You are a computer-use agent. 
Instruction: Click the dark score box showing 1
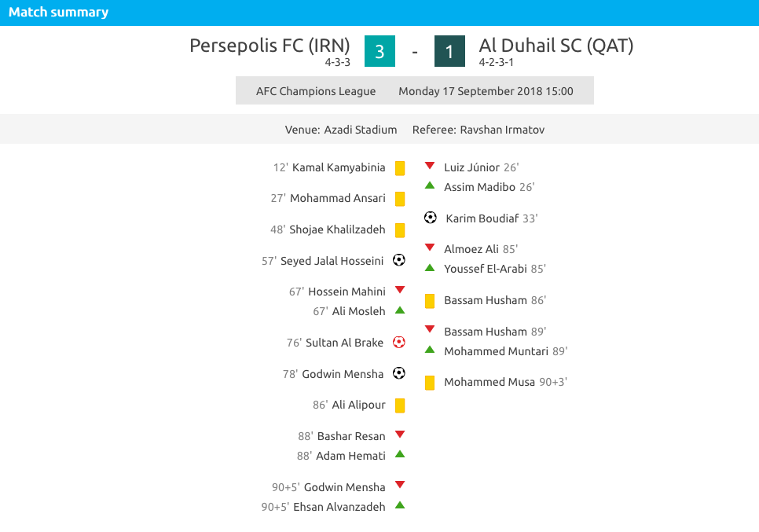coord(449,51)
